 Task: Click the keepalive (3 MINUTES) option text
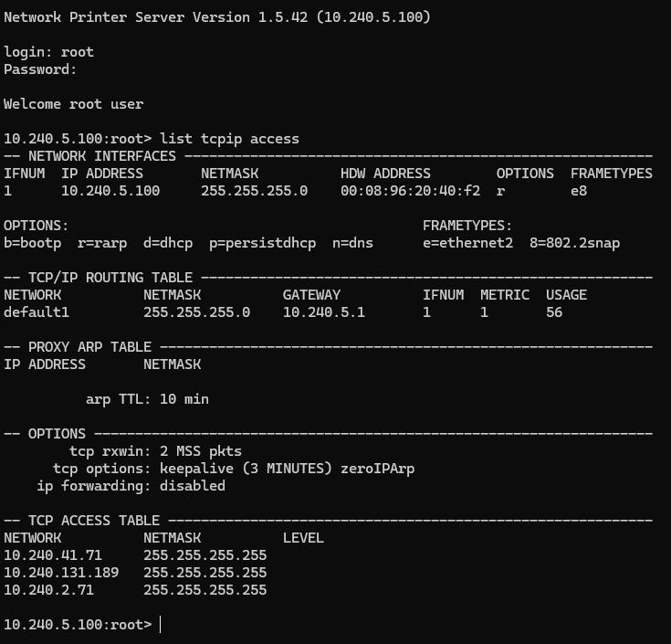[246, 469]
